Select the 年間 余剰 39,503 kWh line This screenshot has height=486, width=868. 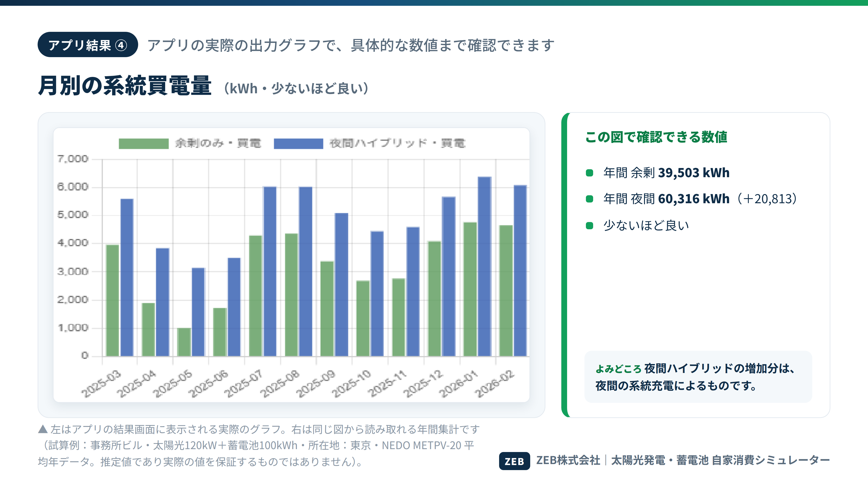point(666,173)
